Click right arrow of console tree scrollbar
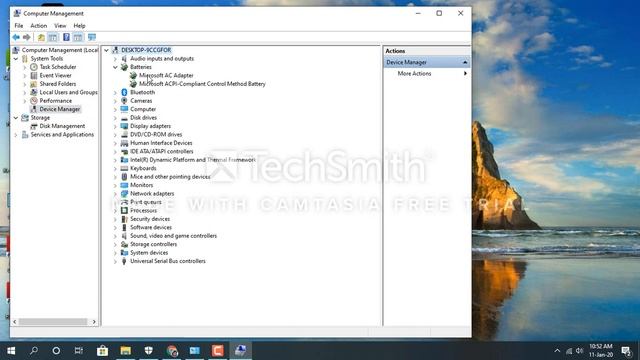Viewport: 640px width, 360px height. pyautogui.click(x=94, y=322)
